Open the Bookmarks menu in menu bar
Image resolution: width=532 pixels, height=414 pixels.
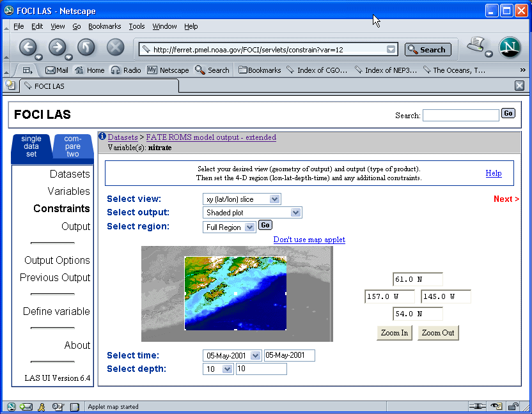(x=104, y=26)
